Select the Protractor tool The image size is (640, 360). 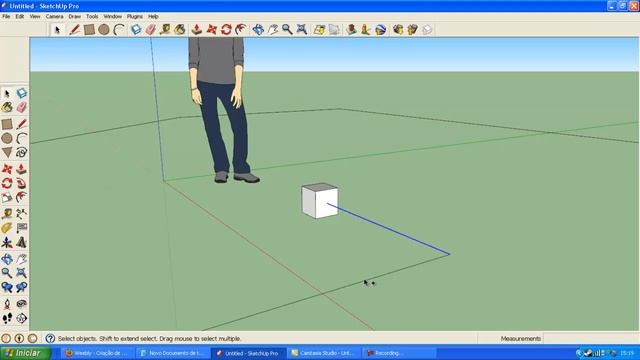(x=7, y=228)
